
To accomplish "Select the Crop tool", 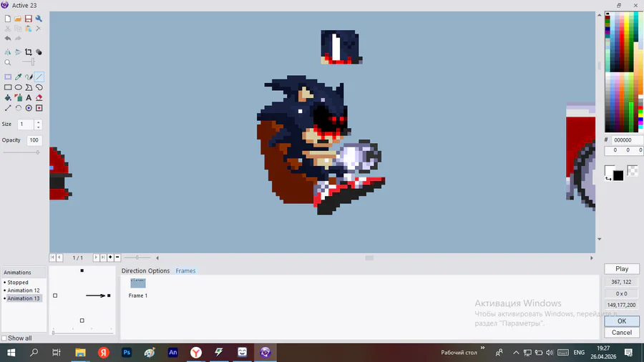I will pyautogui.click(x=29, y=52).
